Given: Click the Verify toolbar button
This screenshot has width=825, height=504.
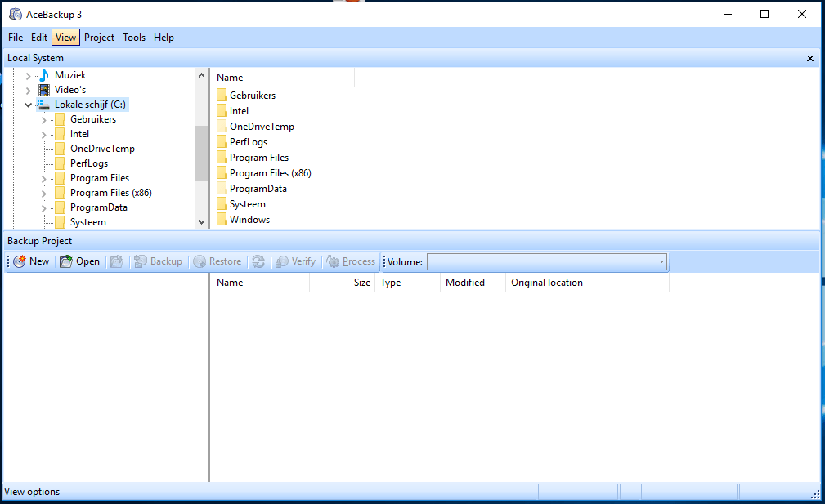Looking at the screenshot, I should coord(296,261).
